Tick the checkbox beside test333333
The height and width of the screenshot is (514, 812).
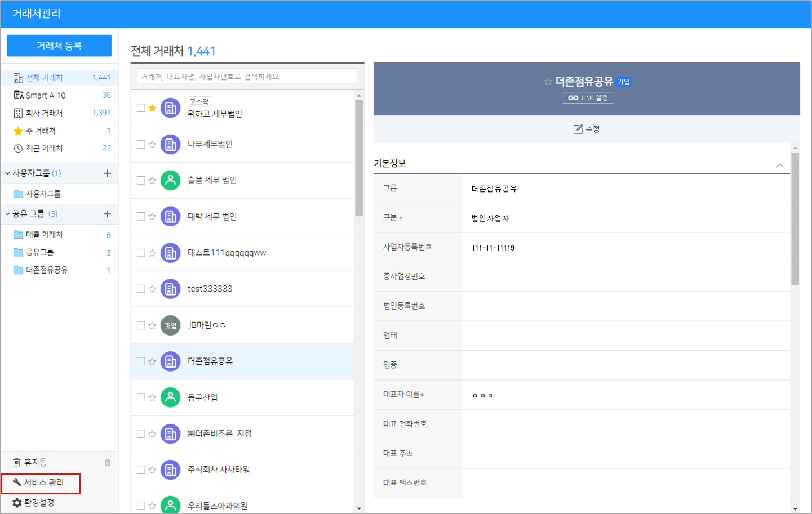point(141,289)
